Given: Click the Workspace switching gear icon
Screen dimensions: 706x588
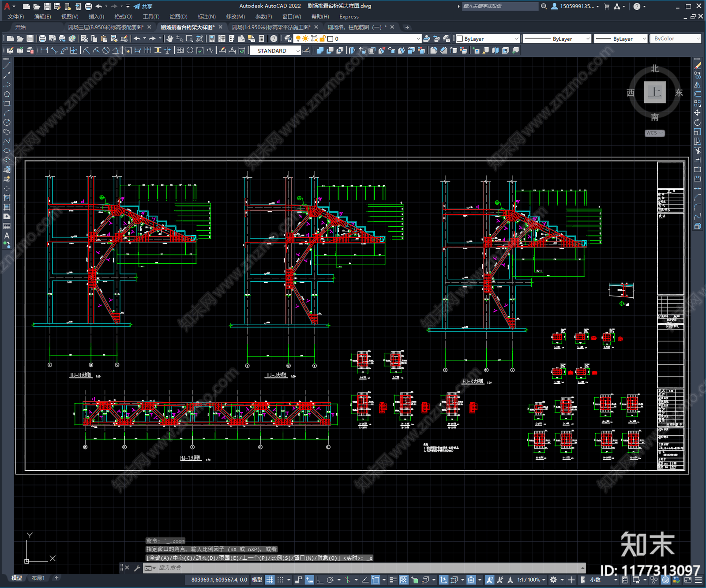Looking at the screenshot, I should tap(553, 580).
